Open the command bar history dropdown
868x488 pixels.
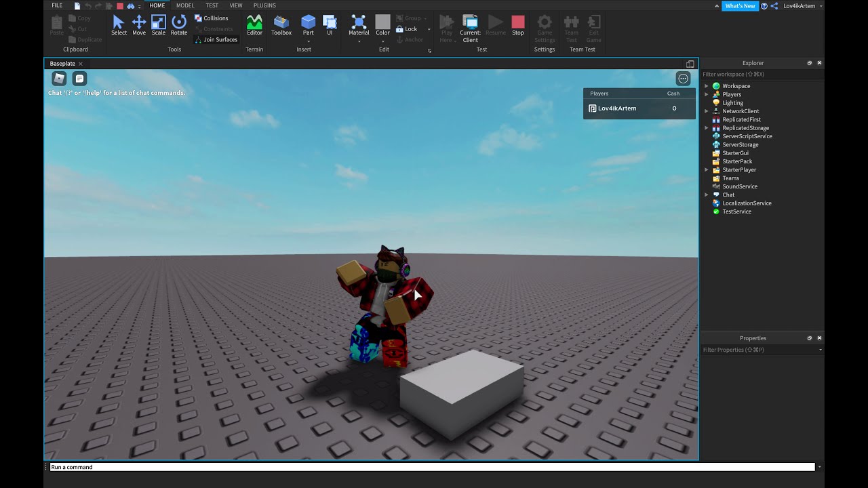point(819,467)
